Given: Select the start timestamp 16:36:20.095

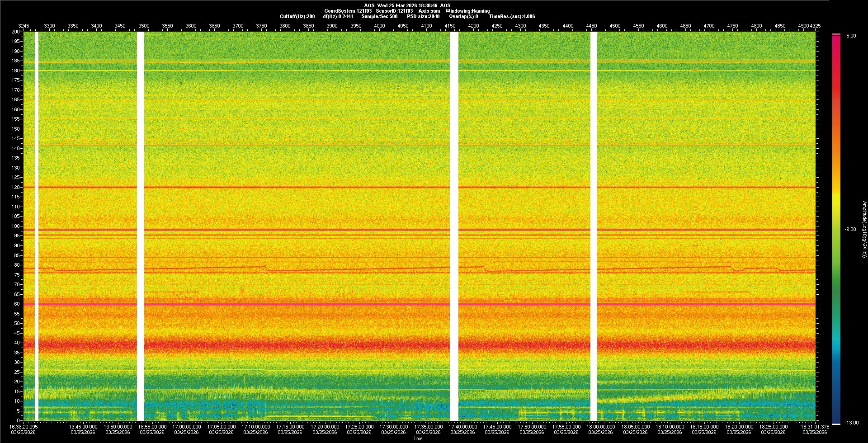Looking at the screenshot, I should coord(24,426).
